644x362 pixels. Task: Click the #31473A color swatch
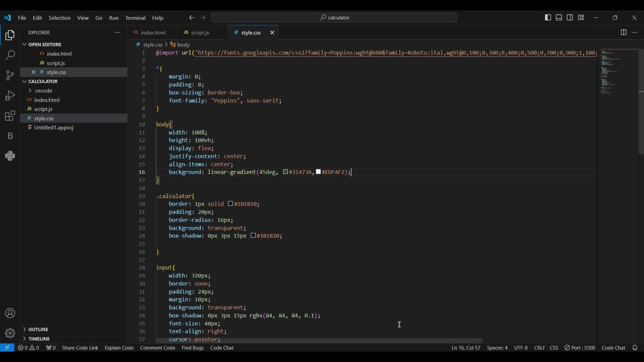point(285,172)
